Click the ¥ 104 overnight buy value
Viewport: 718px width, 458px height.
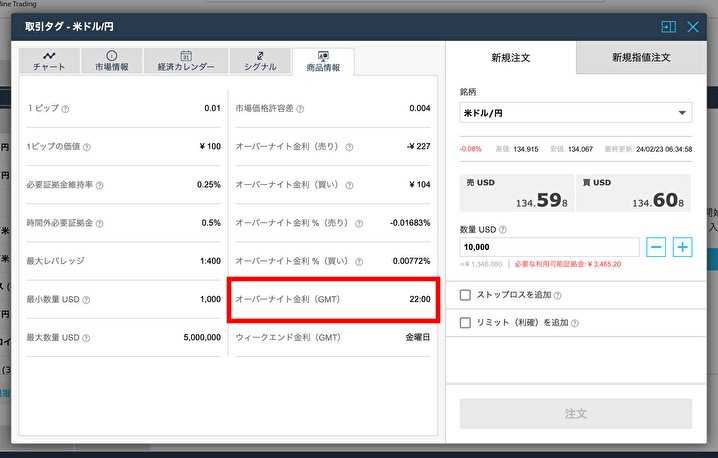tap(420, 185)
